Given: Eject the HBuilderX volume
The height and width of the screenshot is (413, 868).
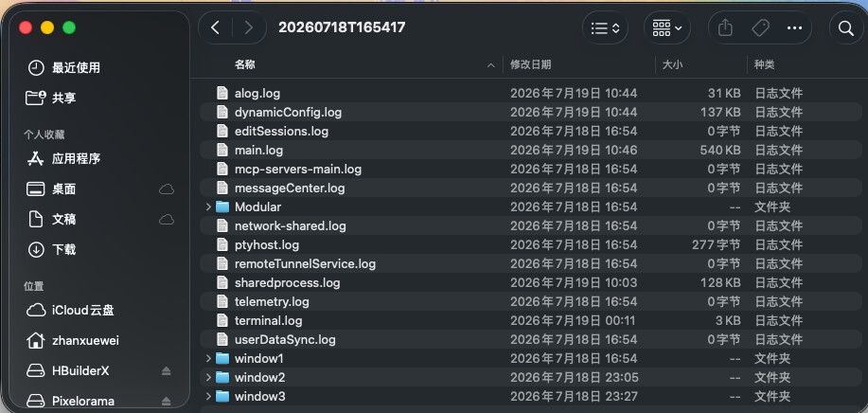Looking at the screenshot, I should point(166,371).
